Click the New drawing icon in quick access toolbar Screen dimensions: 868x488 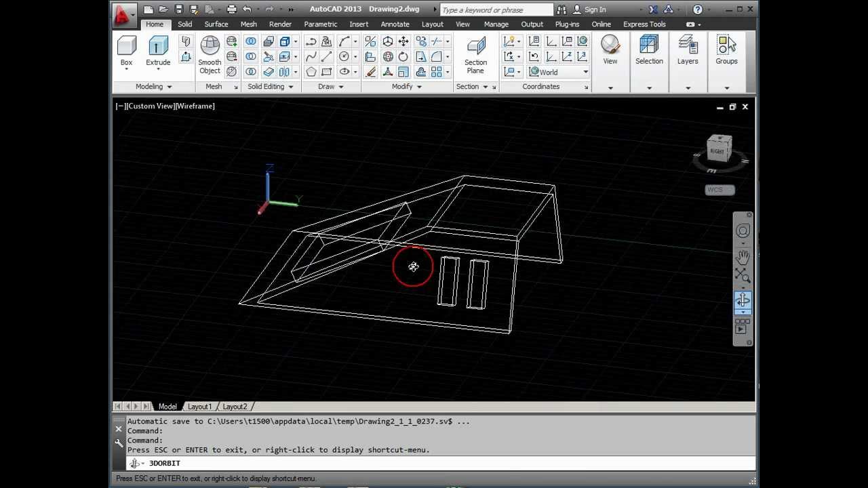[x=149, y=9]
